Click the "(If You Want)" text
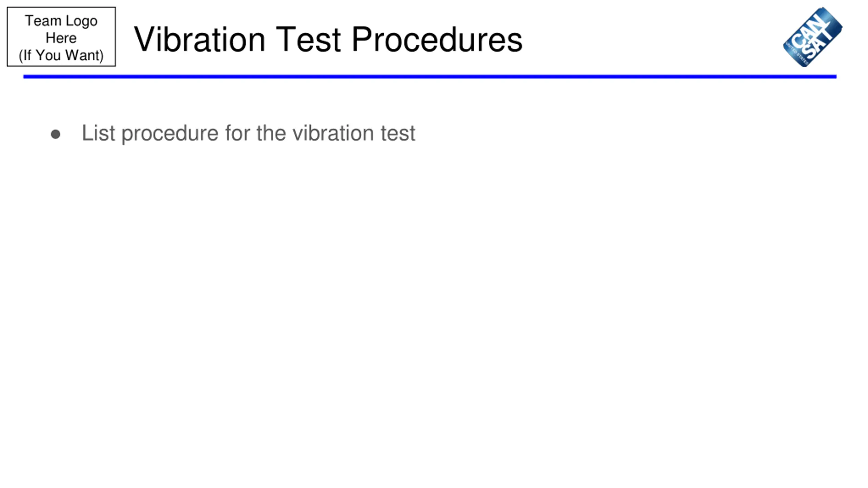 [x=61, y=55]
